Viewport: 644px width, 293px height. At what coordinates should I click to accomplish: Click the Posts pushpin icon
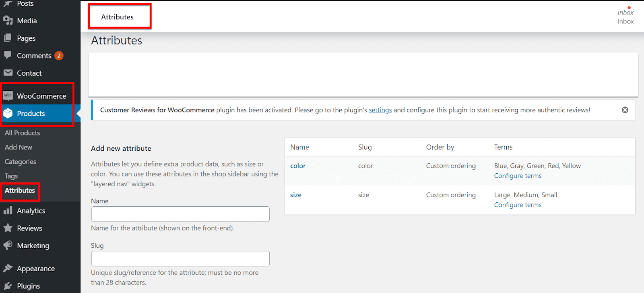tap(8, 3)
